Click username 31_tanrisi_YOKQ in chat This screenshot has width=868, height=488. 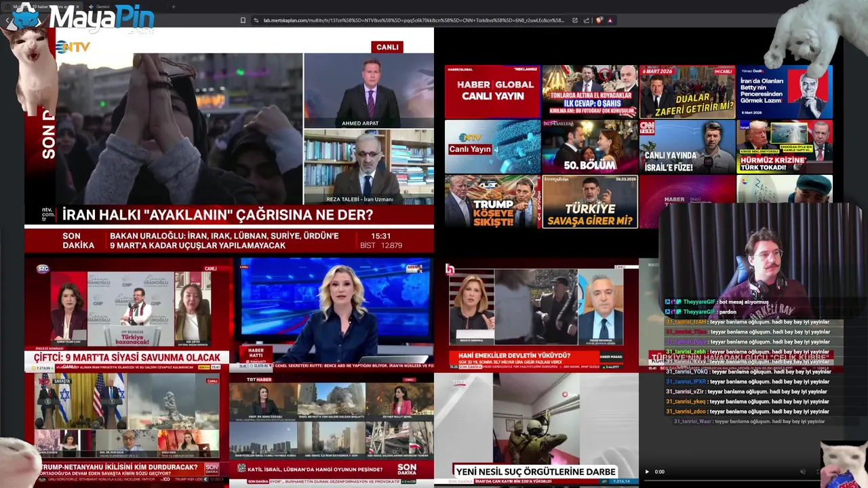coord(686,371)
